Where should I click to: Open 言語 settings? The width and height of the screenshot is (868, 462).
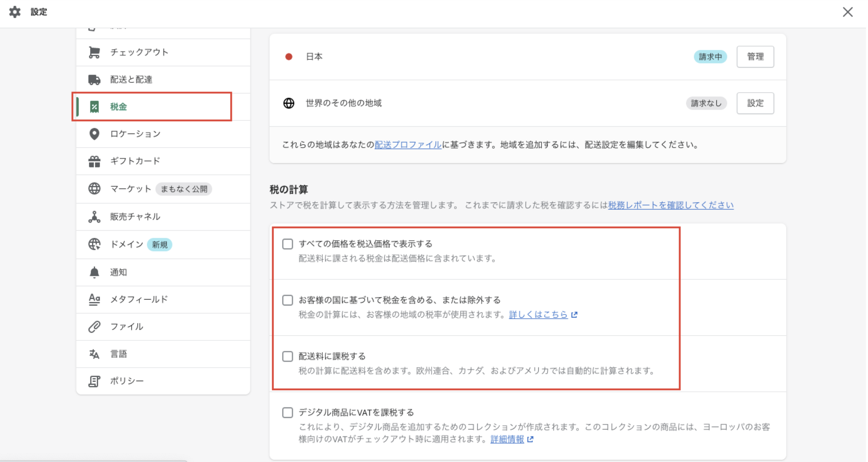(163, 354)
